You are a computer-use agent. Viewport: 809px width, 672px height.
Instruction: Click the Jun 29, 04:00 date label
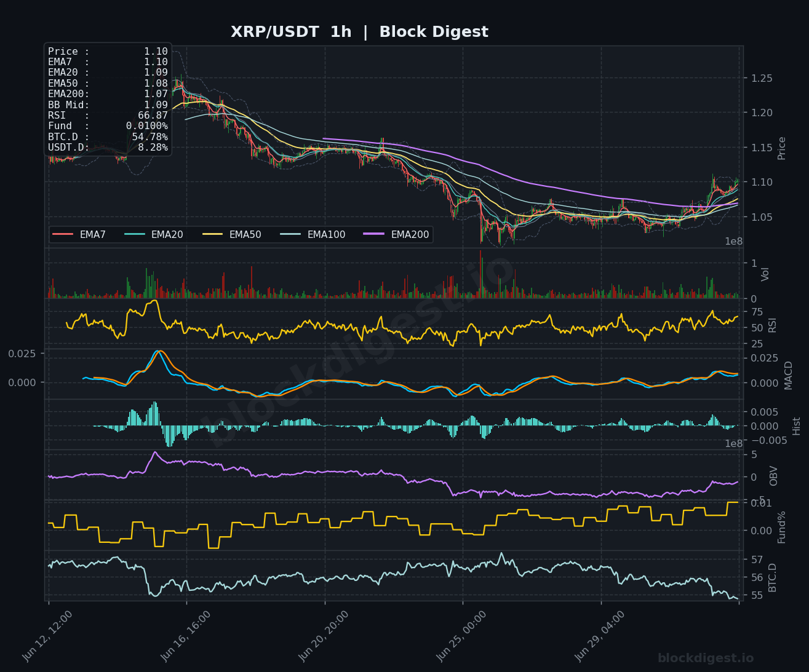[x=600, y=636]
